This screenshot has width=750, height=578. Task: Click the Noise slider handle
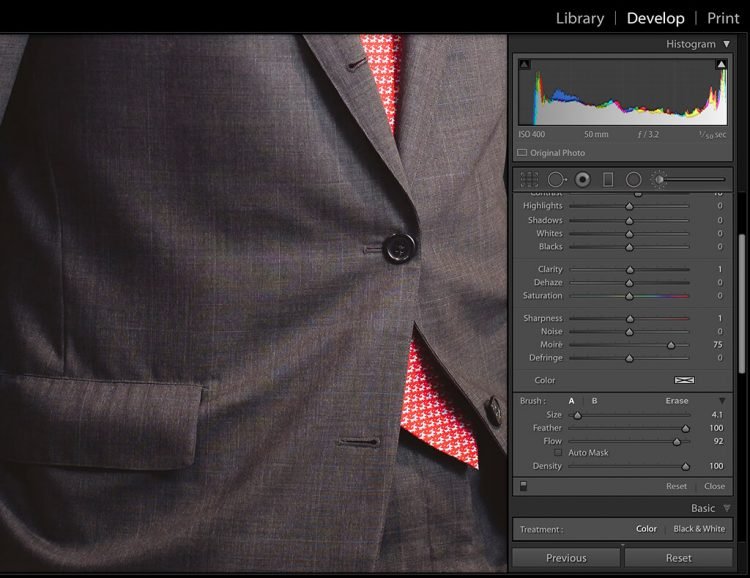629,332
